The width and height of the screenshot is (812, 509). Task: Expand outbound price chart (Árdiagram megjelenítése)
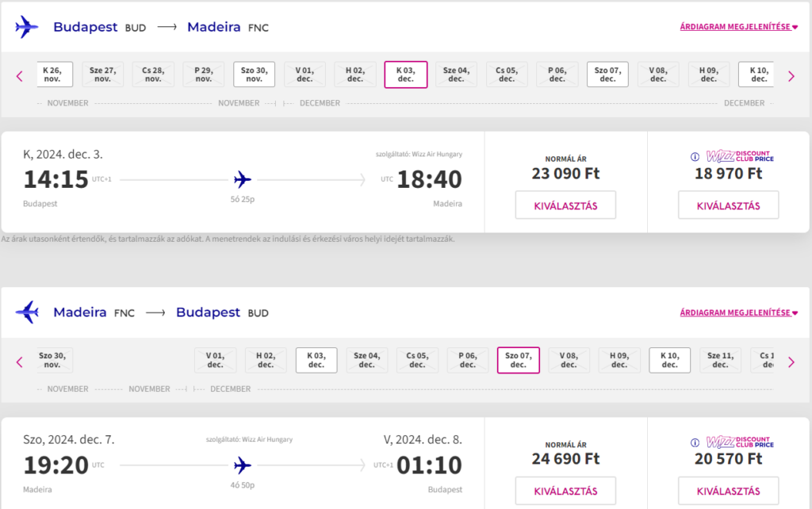pos(738,27)
